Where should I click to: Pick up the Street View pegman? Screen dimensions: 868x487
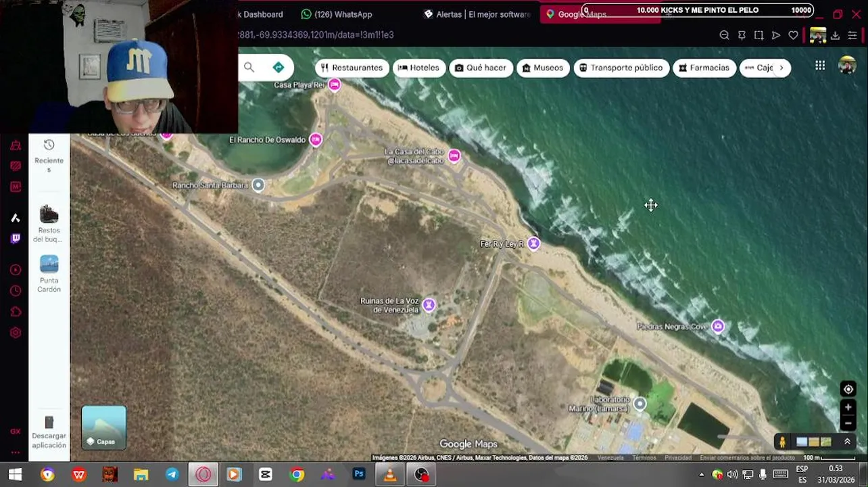782,442
